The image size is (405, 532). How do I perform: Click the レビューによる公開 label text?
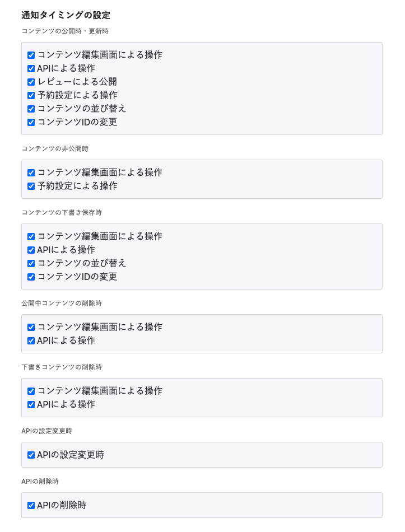tap(77, 82)
